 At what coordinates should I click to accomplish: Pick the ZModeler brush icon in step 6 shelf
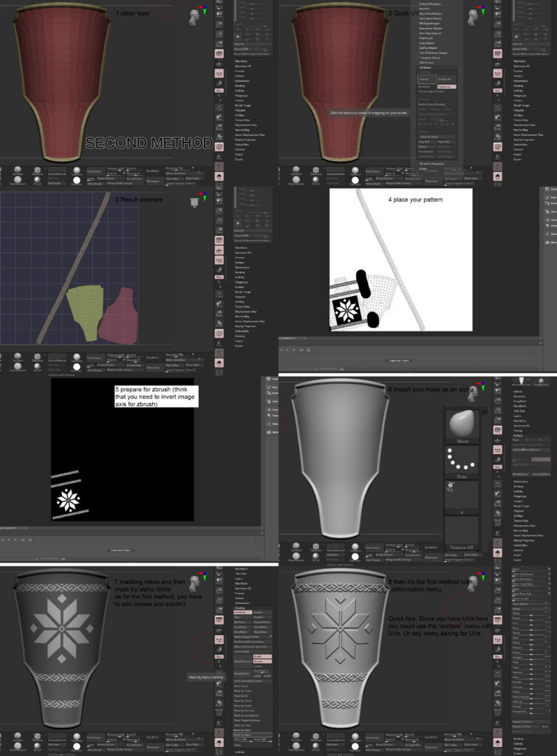click(x=316, y=548)
